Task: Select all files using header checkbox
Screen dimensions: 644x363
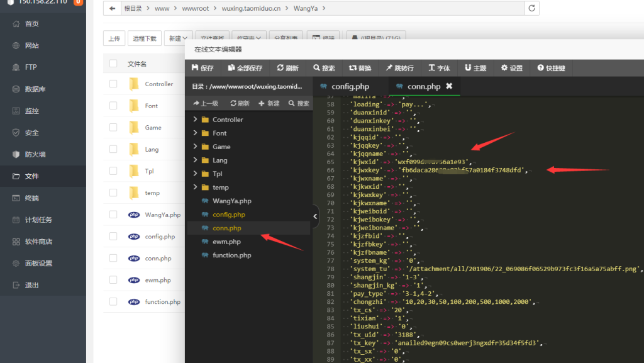Action: pyautogui.click(x=113, y=64)
